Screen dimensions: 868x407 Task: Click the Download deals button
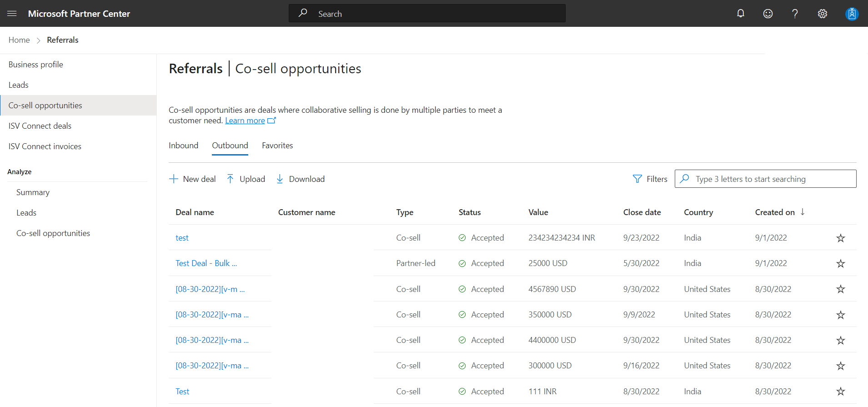pos(301,179)
